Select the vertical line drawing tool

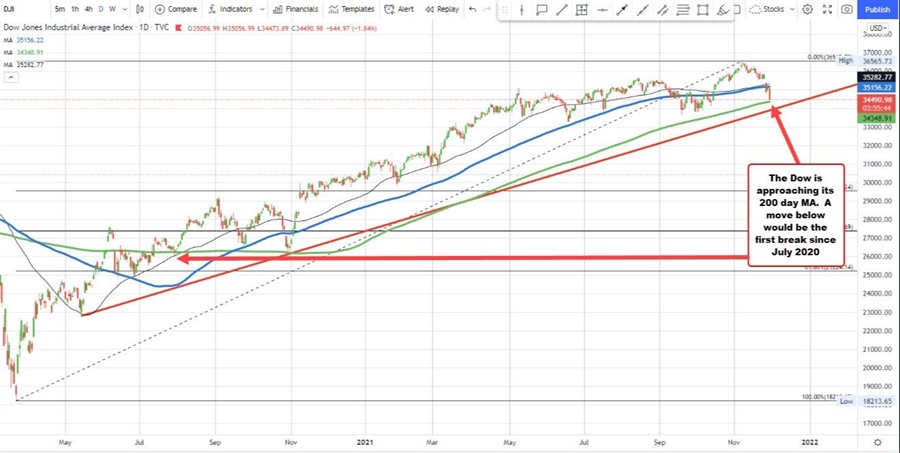tap(522, 10)
